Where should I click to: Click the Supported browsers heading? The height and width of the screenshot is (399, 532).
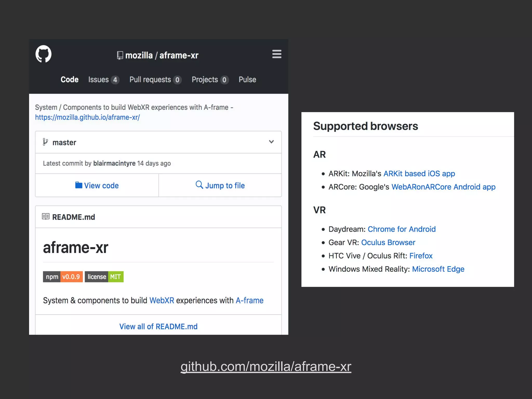(x=365, y=126)
